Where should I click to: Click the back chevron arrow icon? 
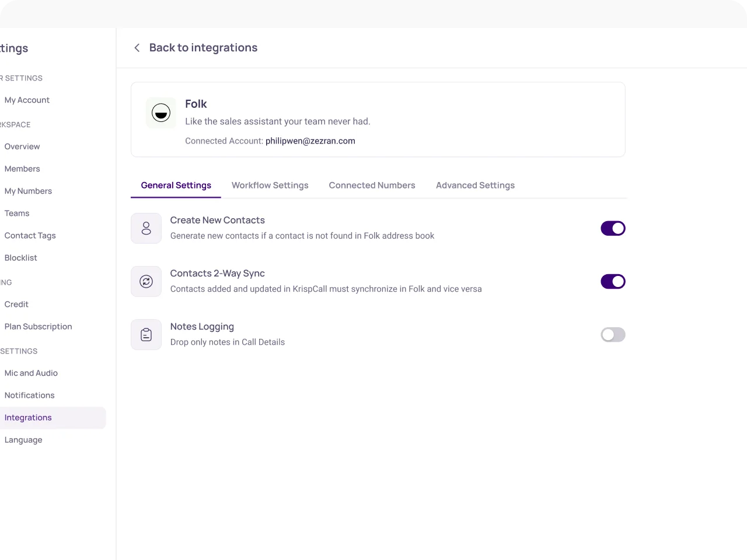(137, 48)
